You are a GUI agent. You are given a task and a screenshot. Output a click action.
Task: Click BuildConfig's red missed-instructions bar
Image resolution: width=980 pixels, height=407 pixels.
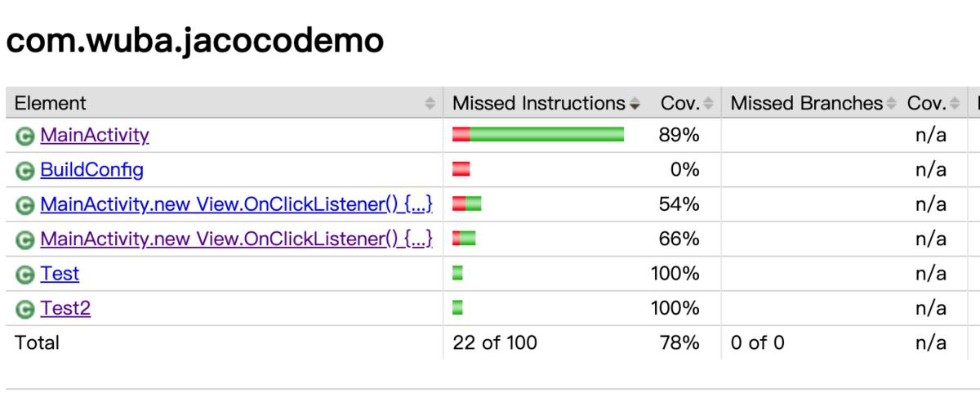(461, 169)
